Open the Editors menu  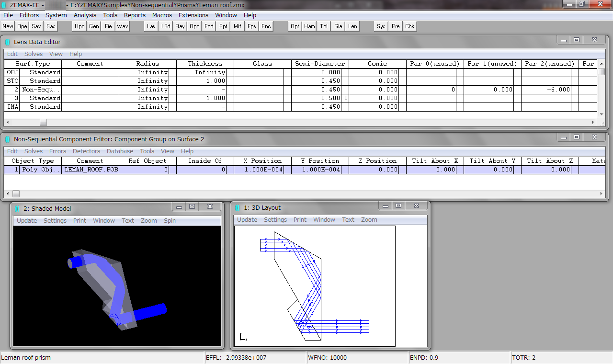click(29, 15)
